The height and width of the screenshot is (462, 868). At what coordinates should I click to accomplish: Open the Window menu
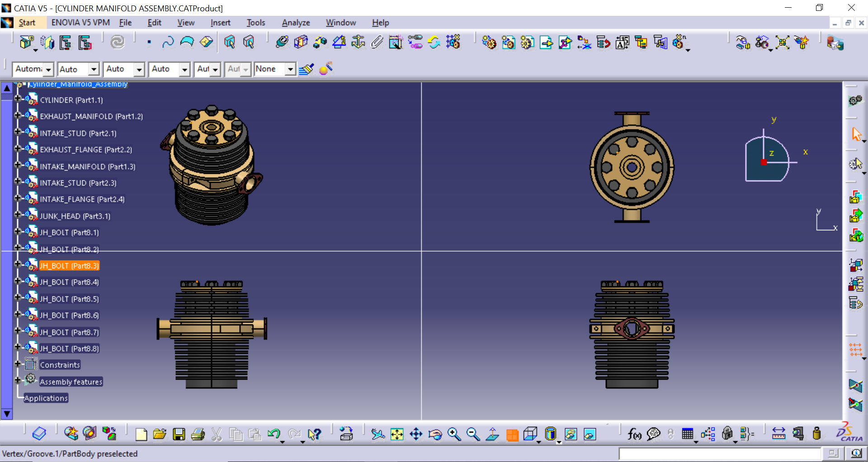click(x=341, y=23)
